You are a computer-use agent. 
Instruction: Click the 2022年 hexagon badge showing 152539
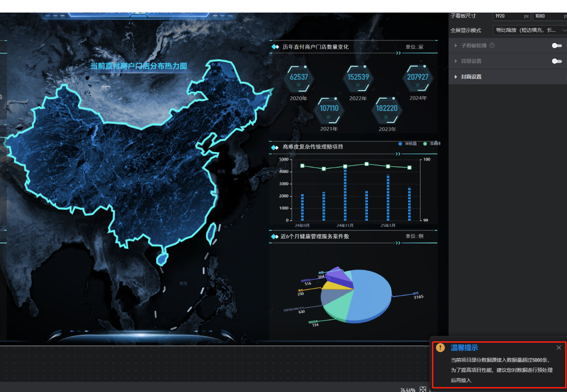358,78
